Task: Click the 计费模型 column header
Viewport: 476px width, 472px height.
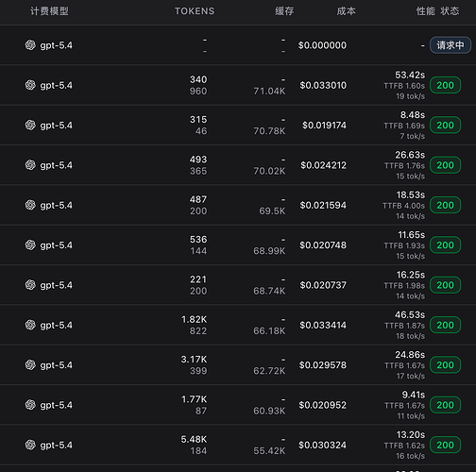Action: point(49,11)
